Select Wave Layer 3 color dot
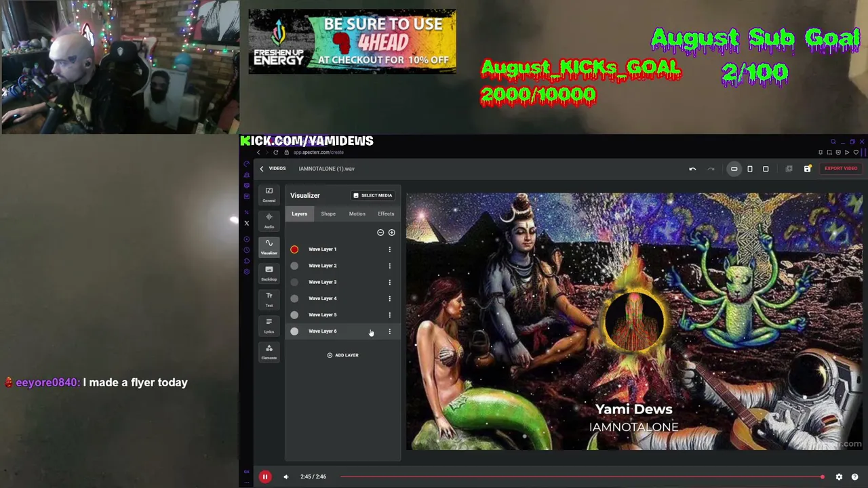This screenshot has width=868, height=488. pyautogui.click(x=294, y=282)
